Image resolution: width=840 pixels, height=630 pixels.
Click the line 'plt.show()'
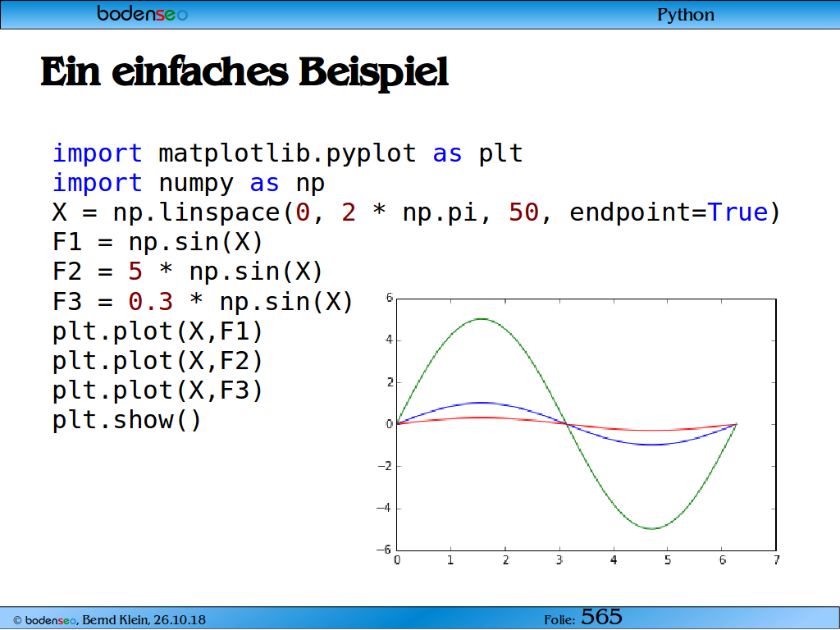127,420
